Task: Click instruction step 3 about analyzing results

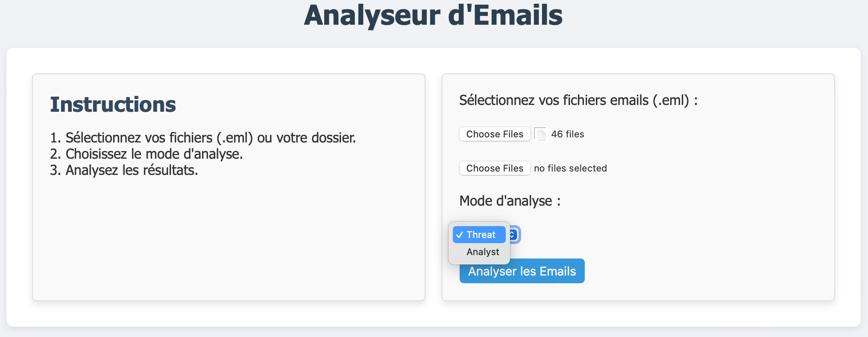Action: 124,170
